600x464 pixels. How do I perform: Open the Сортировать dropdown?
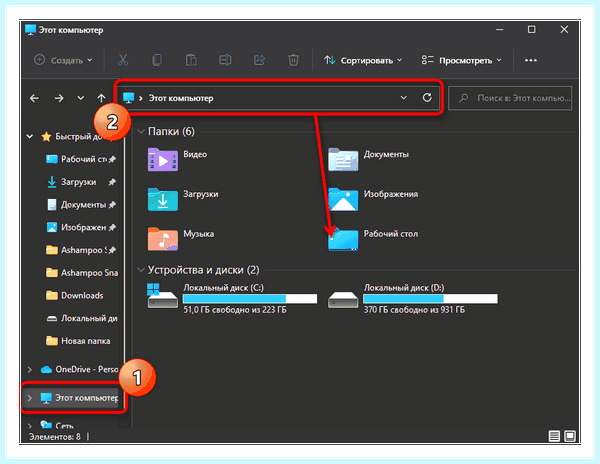click(x=363, y=60)
